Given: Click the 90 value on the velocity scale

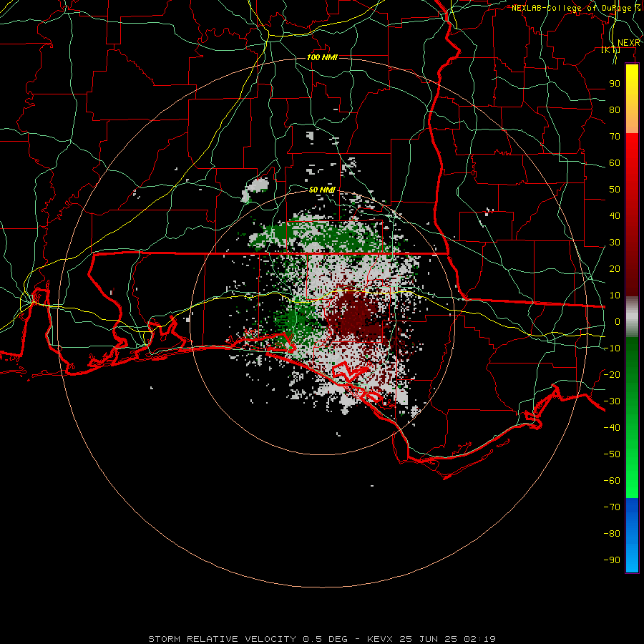Looking at the screenshot, I should (x=615, y=84).
